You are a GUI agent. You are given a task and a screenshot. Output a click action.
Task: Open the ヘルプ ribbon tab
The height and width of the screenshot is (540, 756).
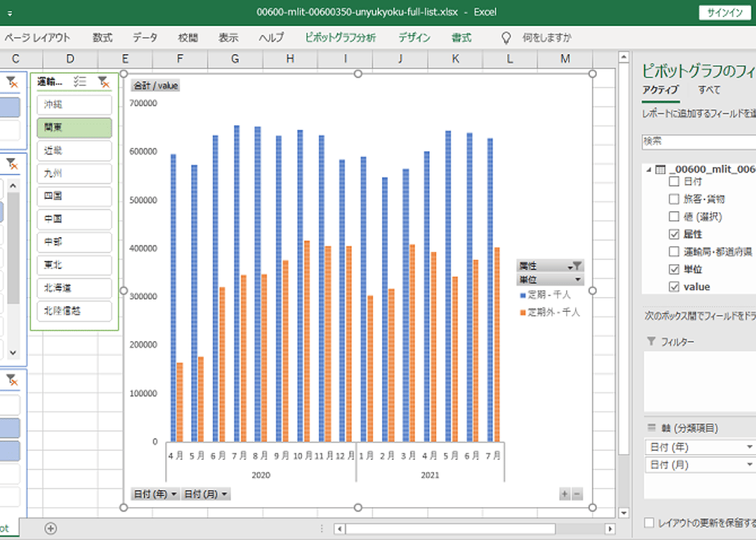click(x=271, y=38)
